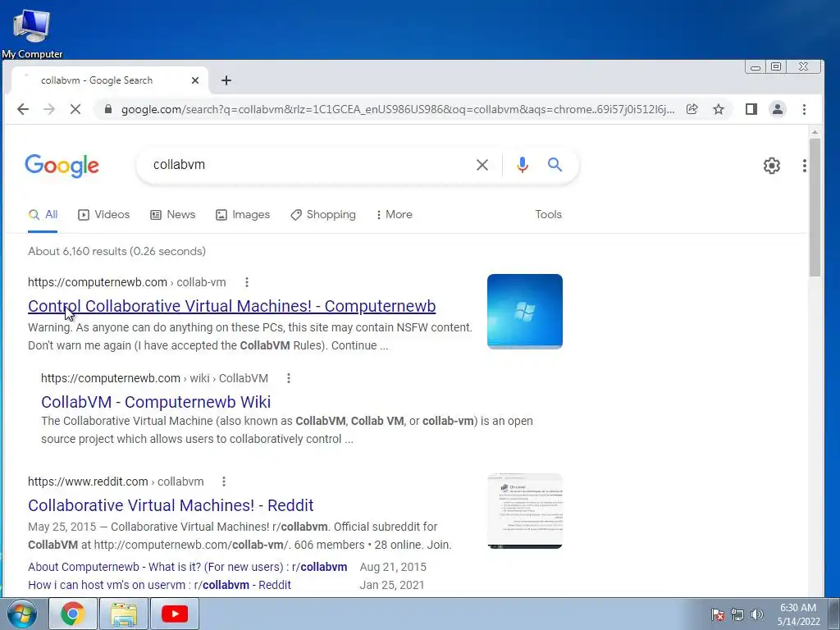Image resolution: width=840 pixels, height=630 pixels.
Task: Clear the search query with X
Action: pos(482,165)
